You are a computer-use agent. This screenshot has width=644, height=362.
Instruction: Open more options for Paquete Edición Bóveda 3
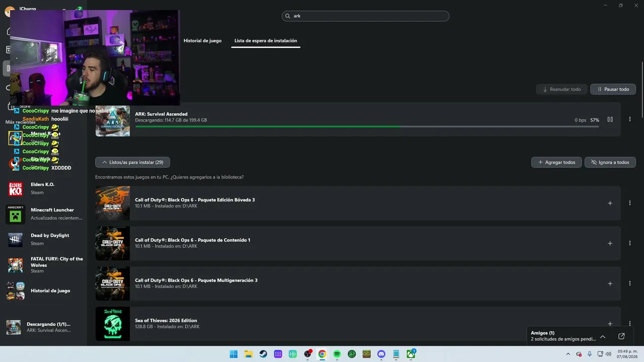tap(630, 203)
